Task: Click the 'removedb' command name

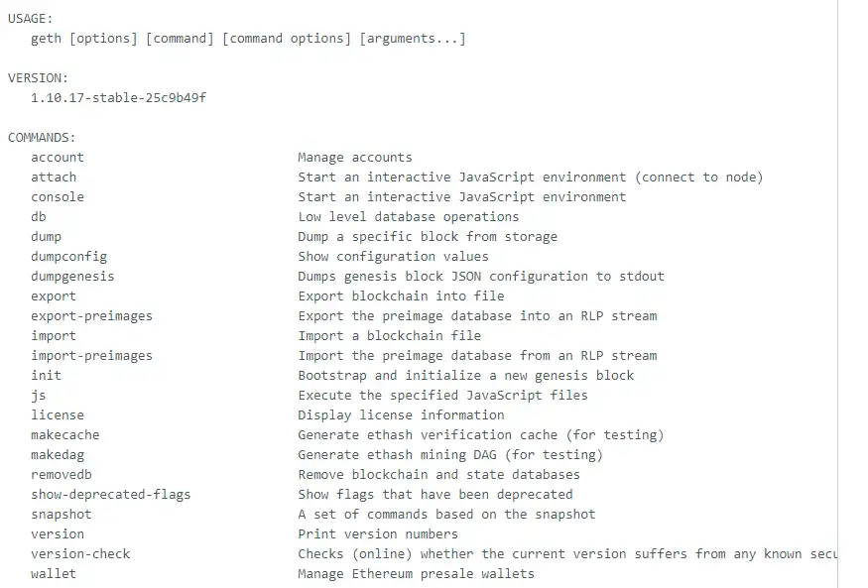Action: pos(62,474)
